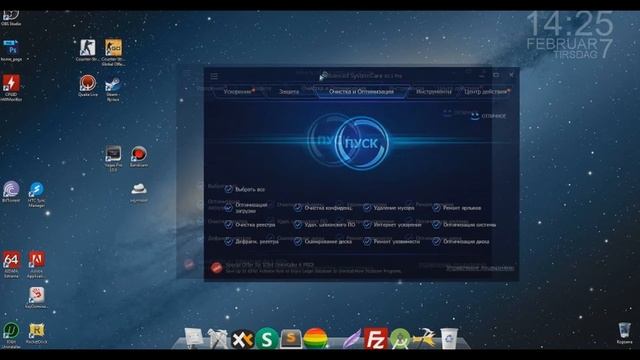Image resolution: width=640 pixels, height=360 pixels.
Task: Switch to the Ускорение tab
Action: (x=239, y=91)
